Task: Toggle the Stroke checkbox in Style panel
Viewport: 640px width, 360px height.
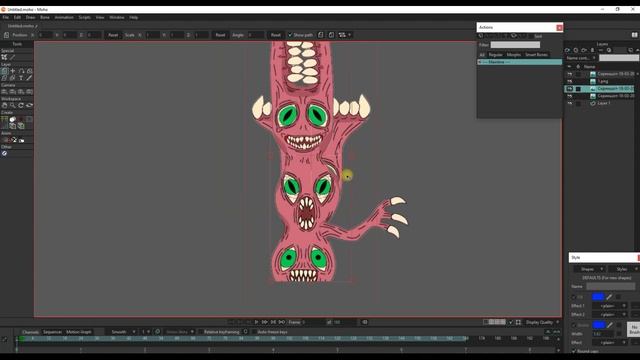Action: pyautogui.click(x=574, y=325)
